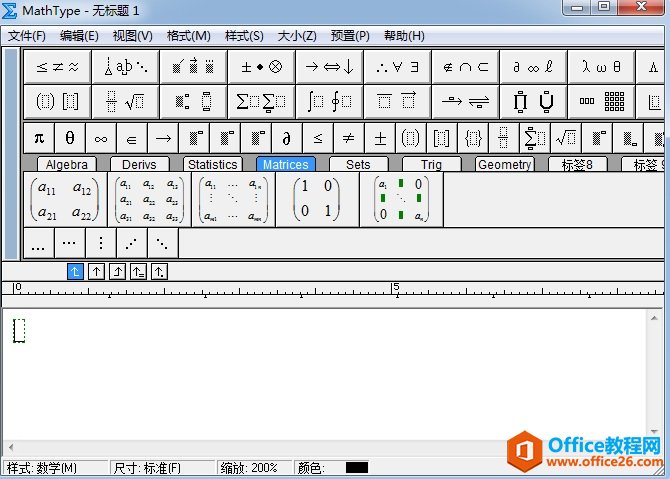670x479 pixels.
Task: Open the integral templates palette
Action: [329, 102]
